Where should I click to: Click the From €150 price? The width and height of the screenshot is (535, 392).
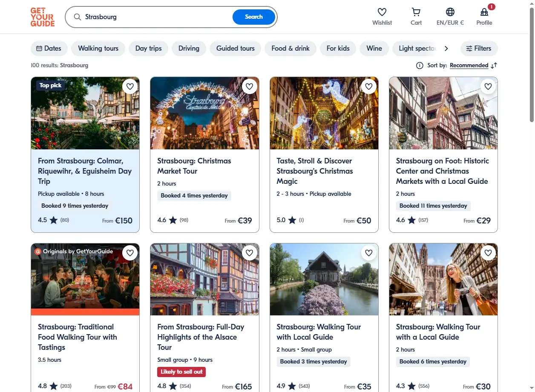click(x=117, y=220)
